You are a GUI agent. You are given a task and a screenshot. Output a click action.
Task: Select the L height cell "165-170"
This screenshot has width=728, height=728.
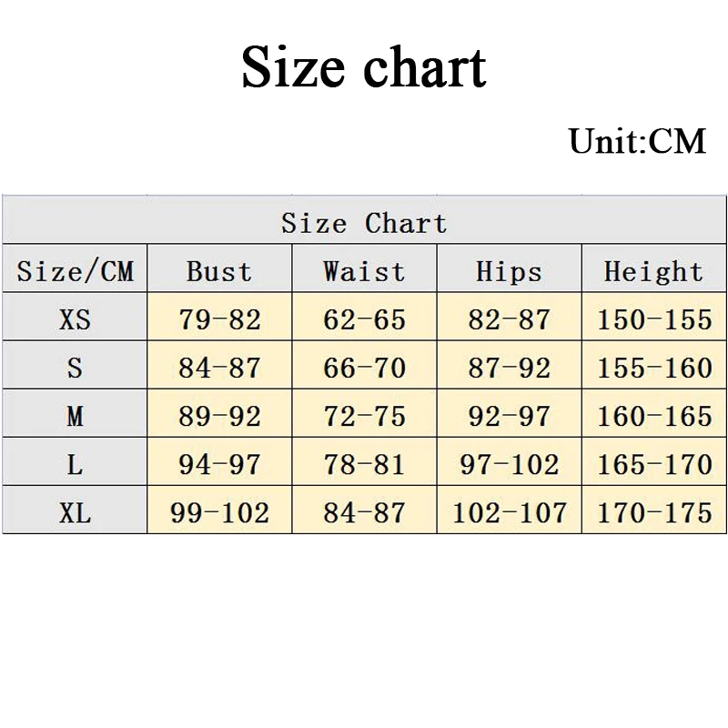click(x=654, y=464)
